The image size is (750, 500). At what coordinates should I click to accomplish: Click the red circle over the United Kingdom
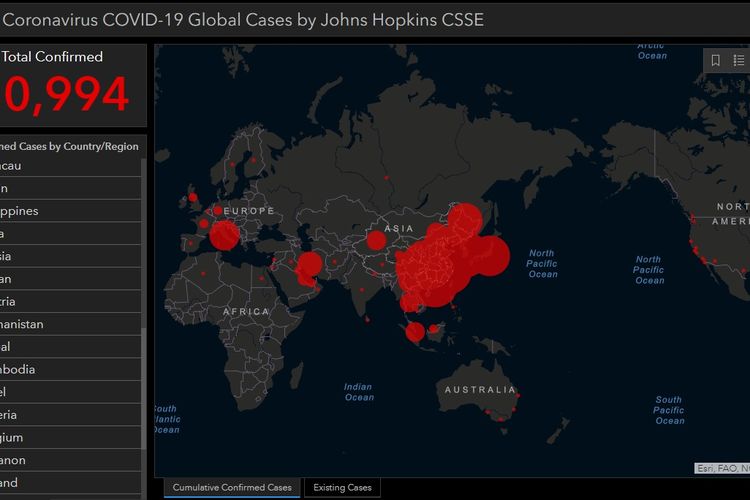click(193, 197)
